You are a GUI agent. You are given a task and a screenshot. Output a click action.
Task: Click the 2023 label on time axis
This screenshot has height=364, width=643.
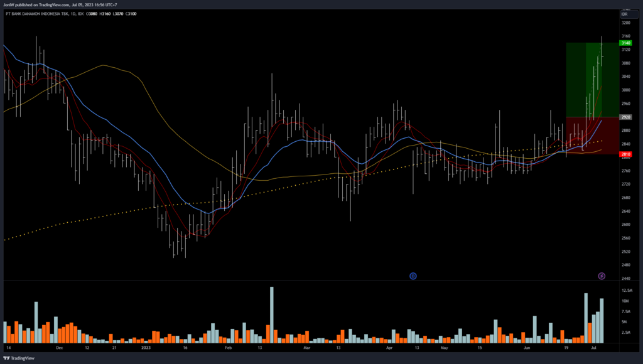tap(147, 347)
